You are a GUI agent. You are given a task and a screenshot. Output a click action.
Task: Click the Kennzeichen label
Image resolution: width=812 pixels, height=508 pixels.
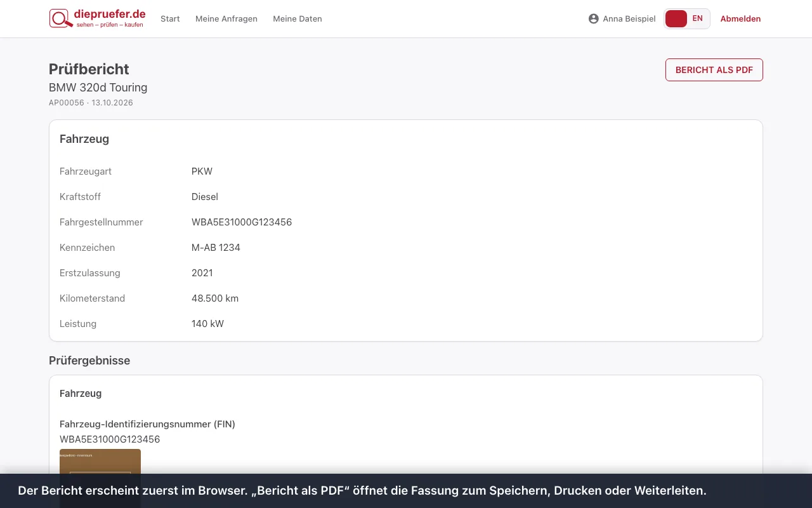[88, 248]
